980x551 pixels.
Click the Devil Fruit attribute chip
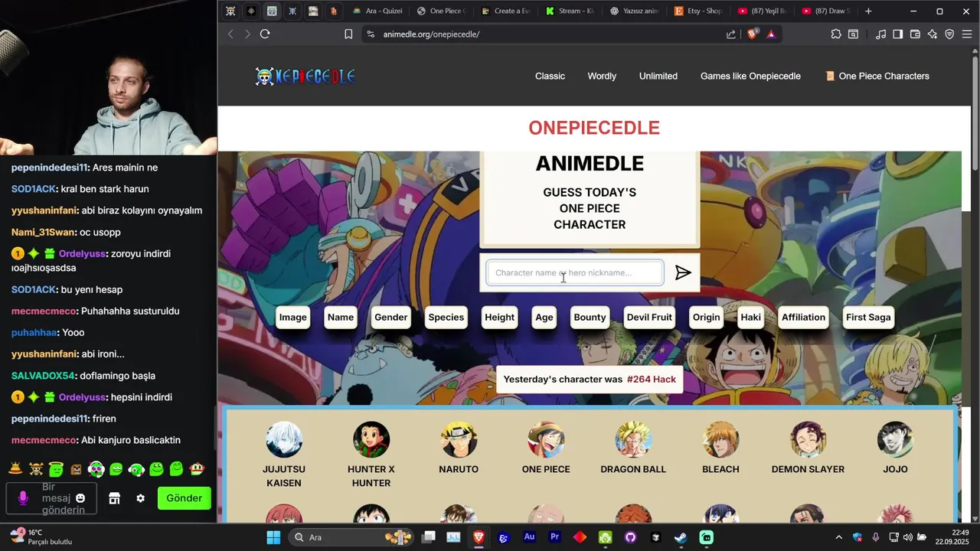coord(649,317)
